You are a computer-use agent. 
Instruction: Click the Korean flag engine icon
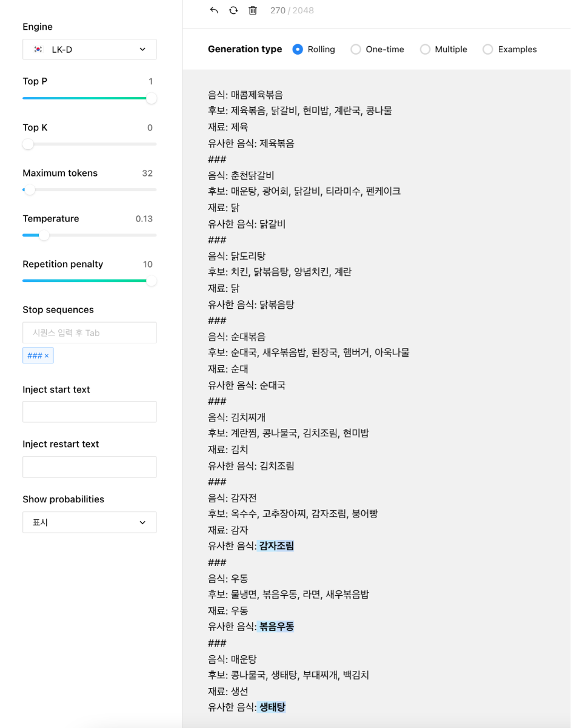38,50
